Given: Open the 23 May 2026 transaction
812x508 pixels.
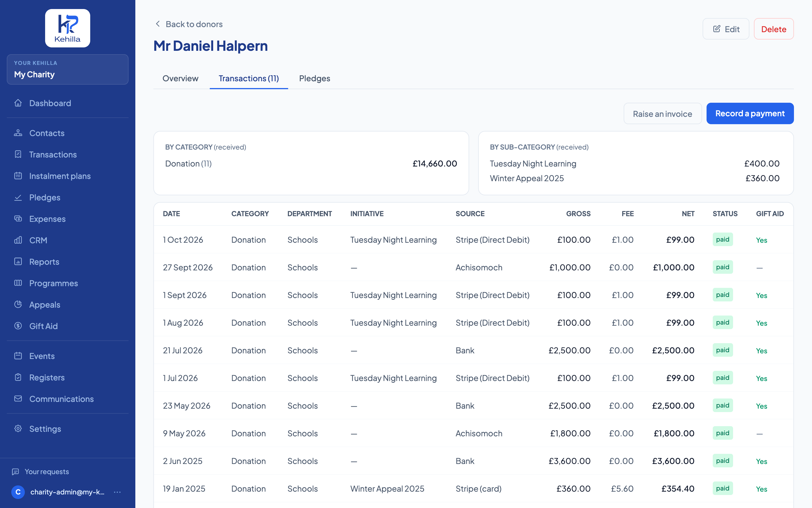Looking at the screenshot, I should [473, 406].
